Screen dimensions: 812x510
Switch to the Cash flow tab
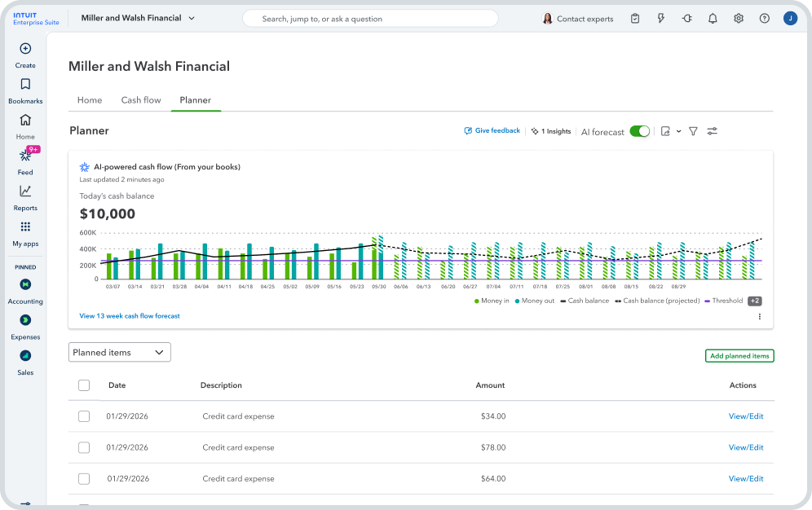[x=141, y=100]
